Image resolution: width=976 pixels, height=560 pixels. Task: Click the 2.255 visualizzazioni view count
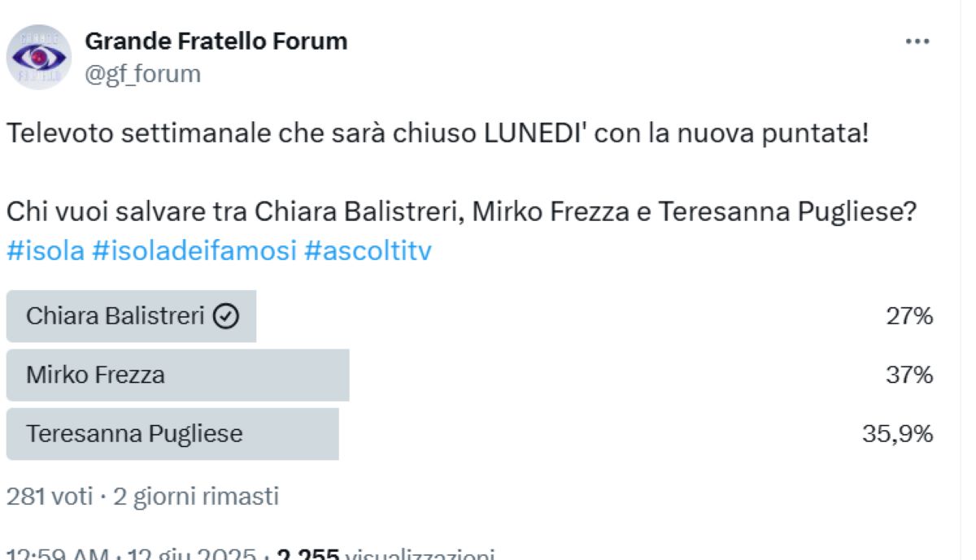pyautogui.click(x=386, y=553)
